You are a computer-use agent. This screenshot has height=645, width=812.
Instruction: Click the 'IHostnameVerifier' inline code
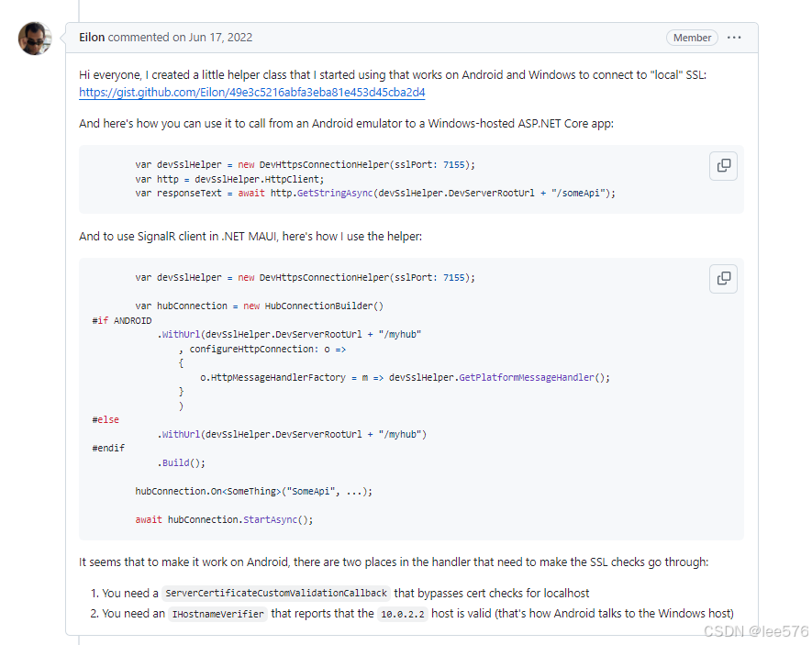(x=217, y=614)
